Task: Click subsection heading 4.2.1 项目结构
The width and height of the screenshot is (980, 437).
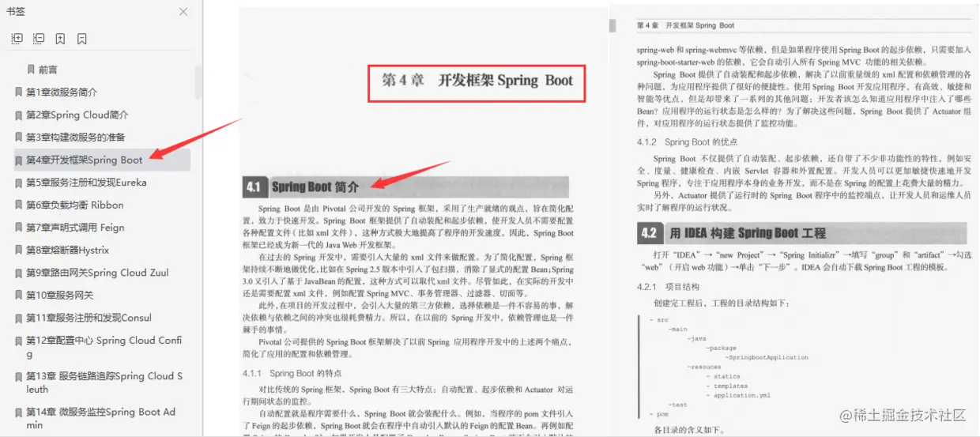Action: 668,287
